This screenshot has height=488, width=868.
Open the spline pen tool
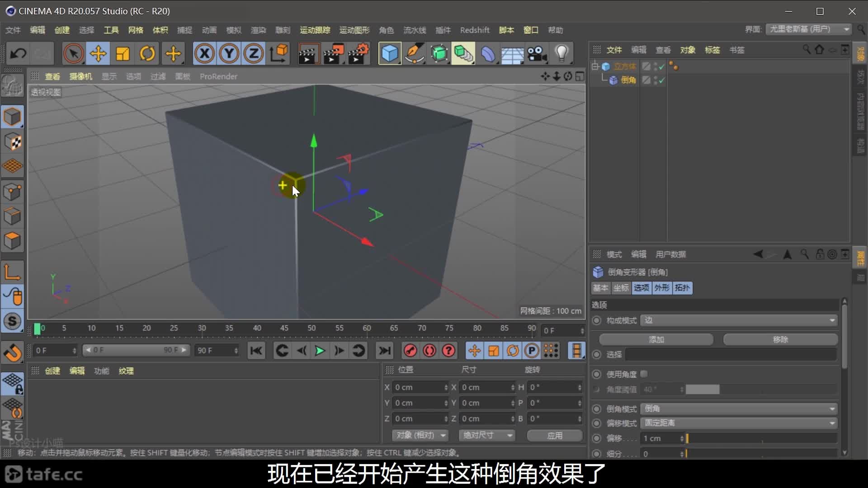(414, 53)
